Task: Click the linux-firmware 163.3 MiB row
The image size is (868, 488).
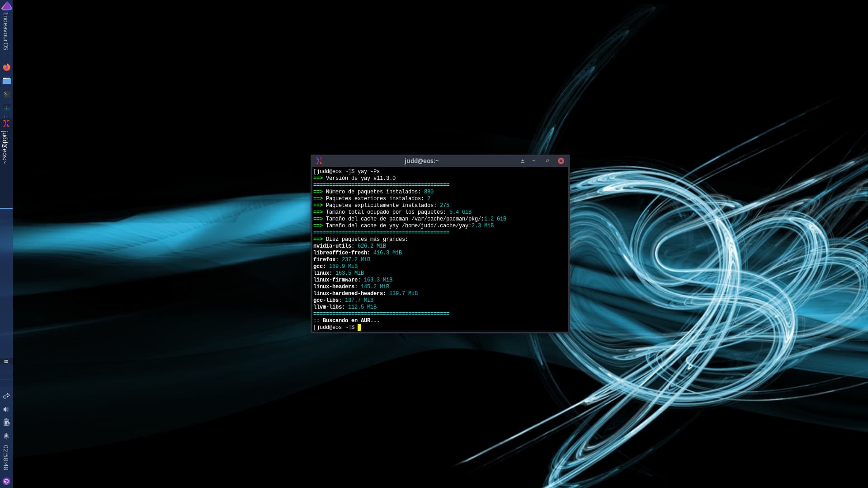Action: [x=353, y=280]
